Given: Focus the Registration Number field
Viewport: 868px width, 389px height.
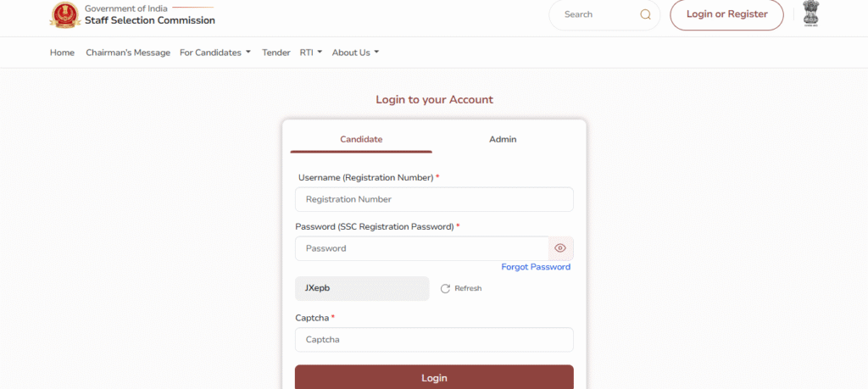Looking at the screenshot, I should 434,199.
